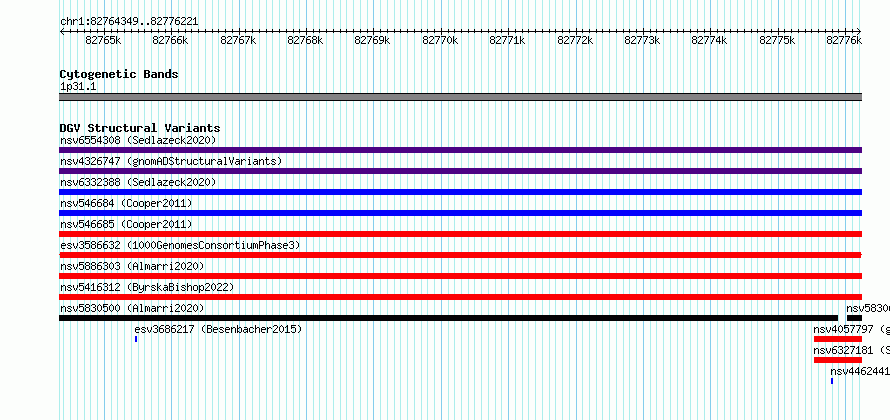Select the red bar under nsv5886303
Image resolution: width=890 pixels, height=420 pixels.
click(460, 276)
